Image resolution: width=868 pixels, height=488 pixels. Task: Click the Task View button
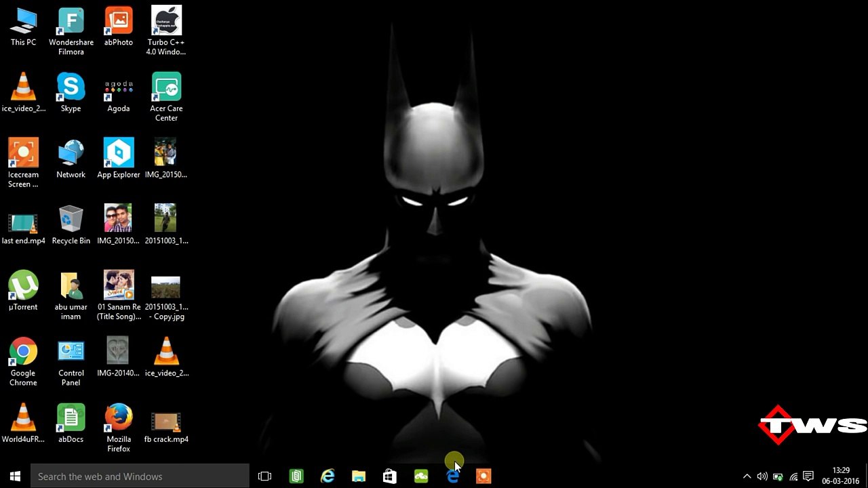(264, 476)
